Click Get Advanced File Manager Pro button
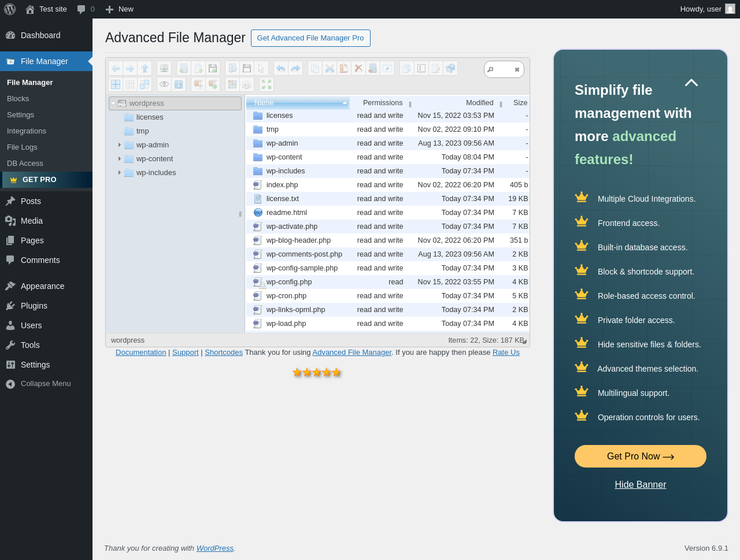This screenshot has width=740, height=560. click(x=310, y=38)
